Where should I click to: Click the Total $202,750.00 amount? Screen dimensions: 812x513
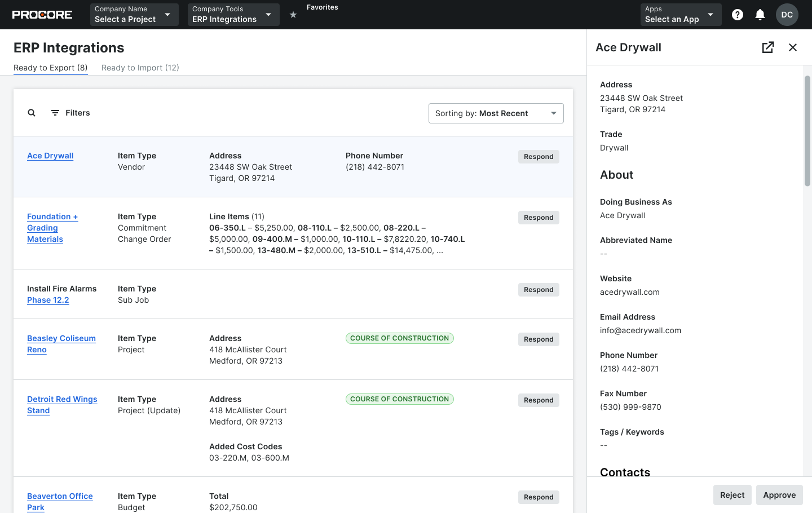tap(233, 507)
